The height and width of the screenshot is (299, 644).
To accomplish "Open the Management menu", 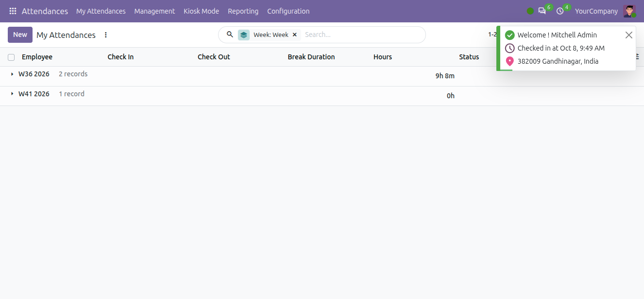I will click(154, 11).
